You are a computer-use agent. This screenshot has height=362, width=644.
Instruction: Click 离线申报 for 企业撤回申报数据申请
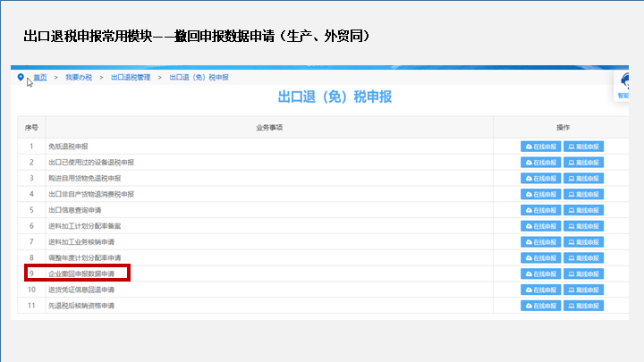[583, 274]
